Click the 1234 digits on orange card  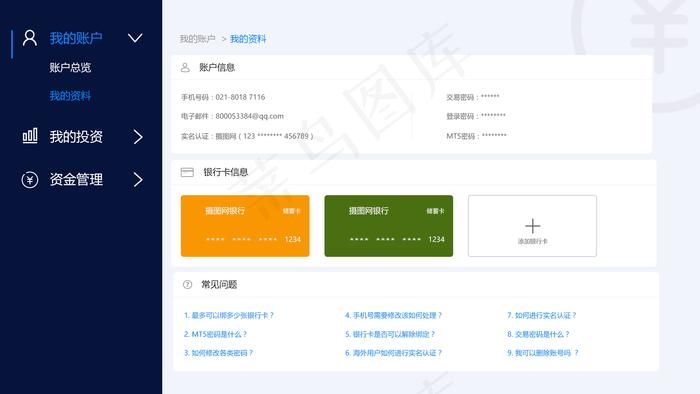(x=293, y=240)
